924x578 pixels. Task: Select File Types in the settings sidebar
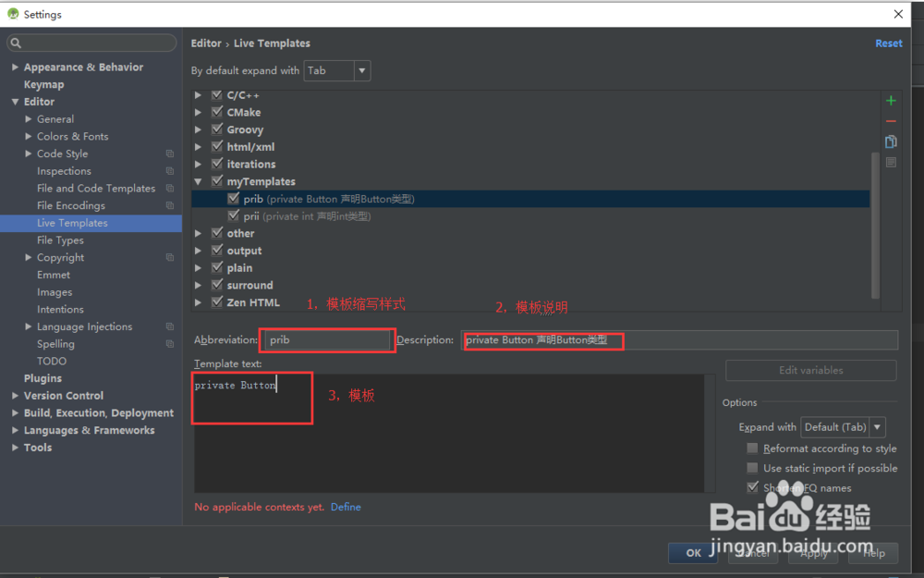[60, 240]
